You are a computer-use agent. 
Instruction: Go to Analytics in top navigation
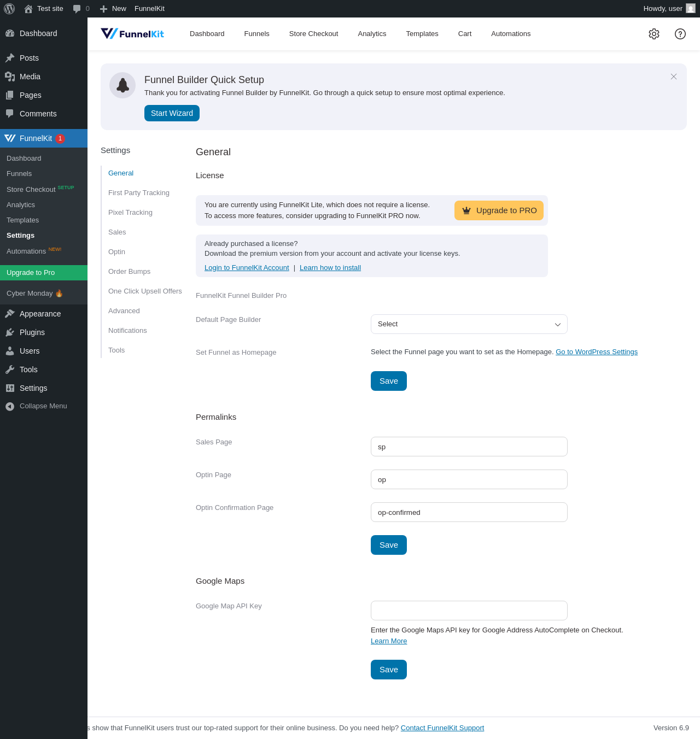pyautogui.click(x=372, y=34)
